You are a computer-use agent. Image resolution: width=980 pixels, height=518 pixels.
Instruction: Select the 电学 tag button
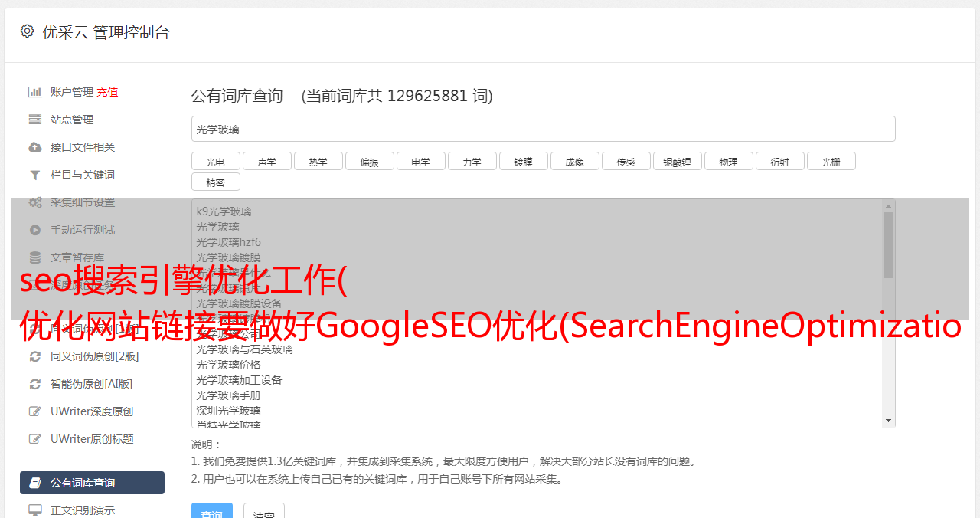pyautogui.click(x=421, y=162)
